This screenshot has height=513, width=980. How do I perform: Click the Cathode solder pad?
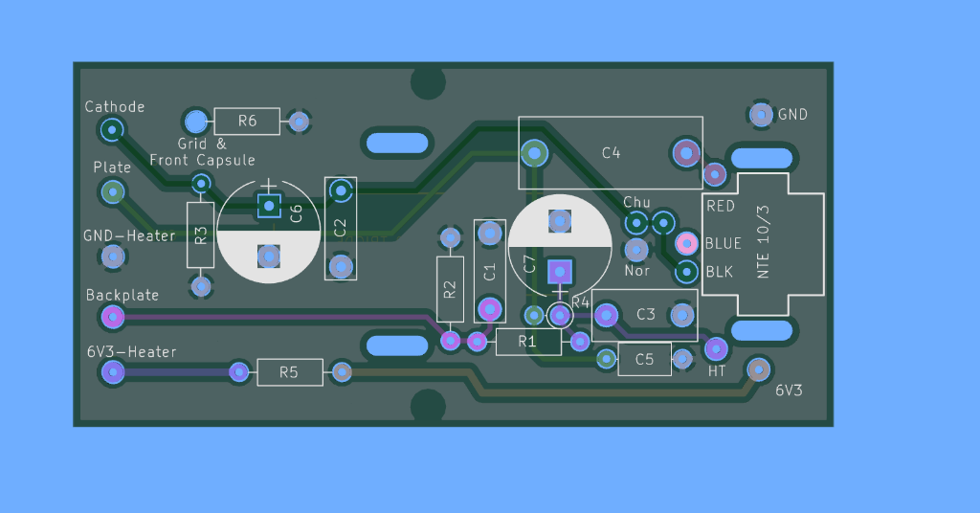pos(113,128)
